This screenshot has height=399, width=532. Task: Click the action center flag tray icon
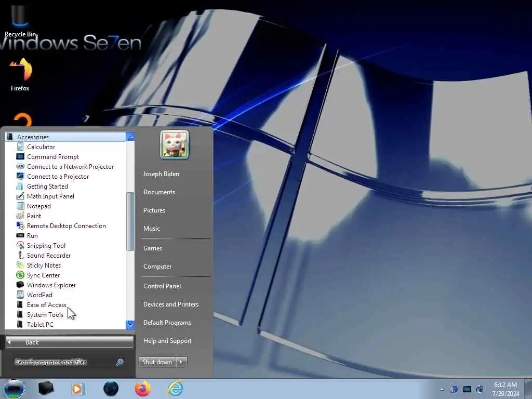coord(454,389)
